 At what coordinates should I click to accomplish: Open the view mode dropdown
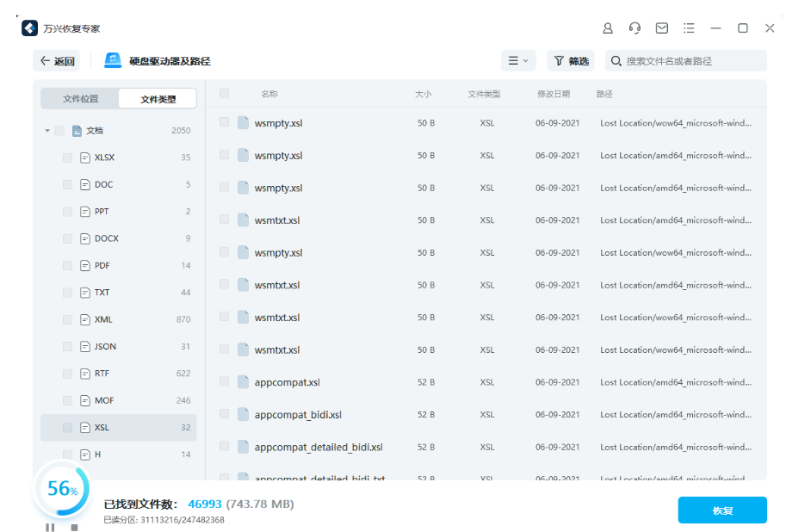518,60
